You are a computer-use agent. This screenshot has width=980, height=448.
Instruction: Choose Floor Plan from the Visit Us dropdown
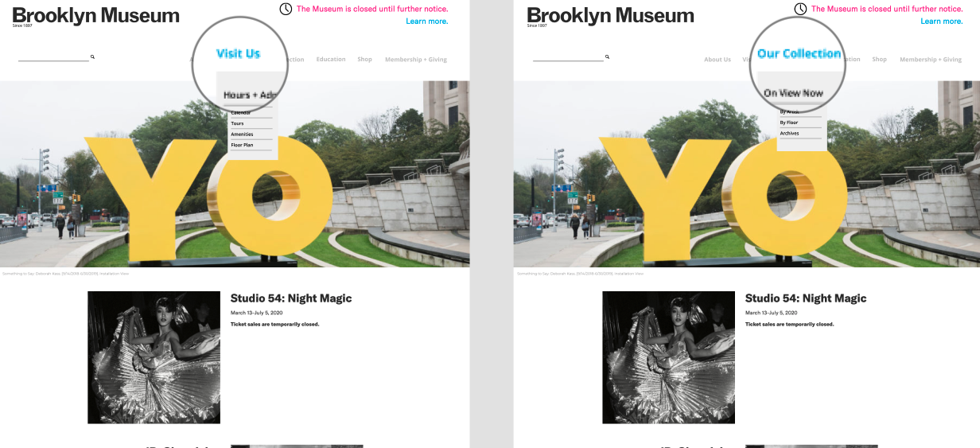click(x=242, y=145)
